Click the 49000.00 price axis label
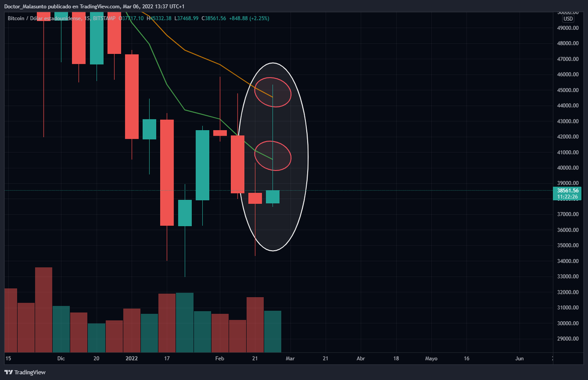 [568, 28]
